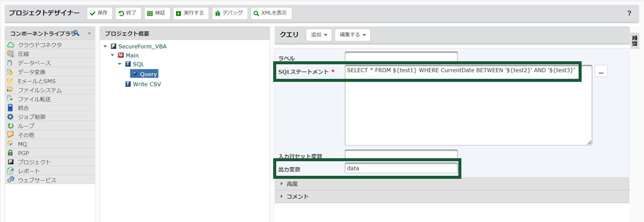Open データ変換 category

(x=50, y=72)
